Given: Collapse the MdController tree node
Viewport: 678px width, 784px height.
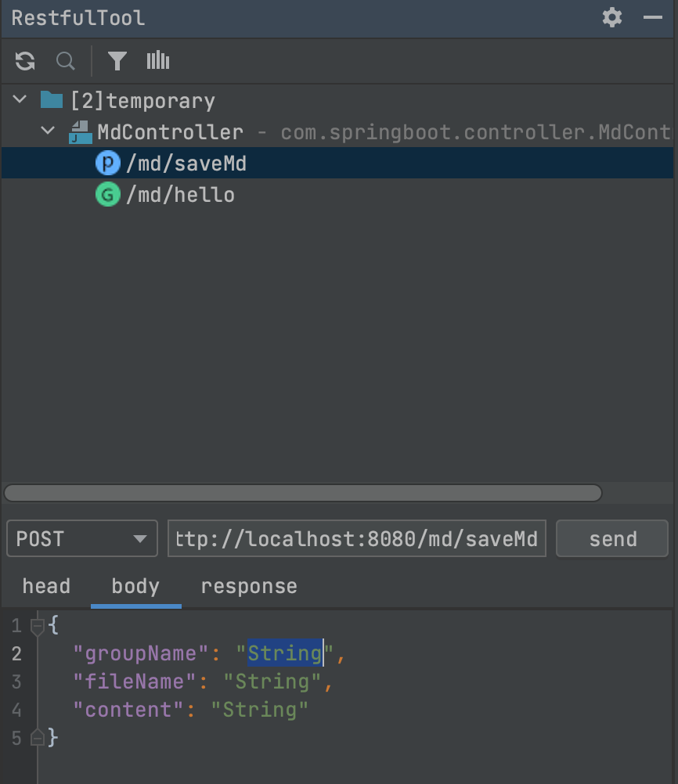Looking at the screenshot, I should (49, 131).
